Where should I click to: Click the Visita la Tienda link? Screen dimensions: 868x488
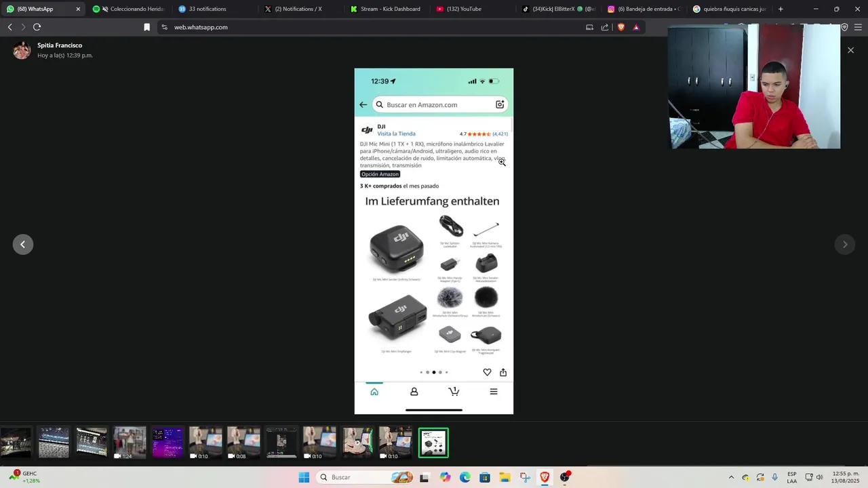396,134
